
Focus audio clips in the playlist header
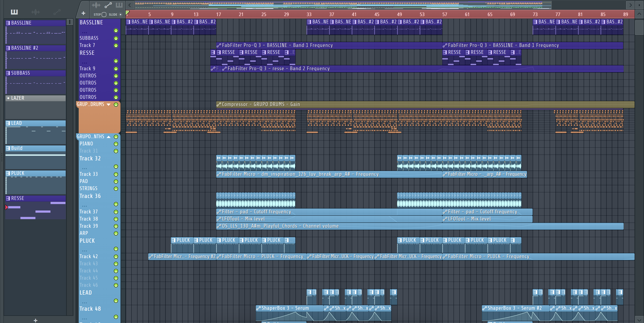click(x=96, y=5)
